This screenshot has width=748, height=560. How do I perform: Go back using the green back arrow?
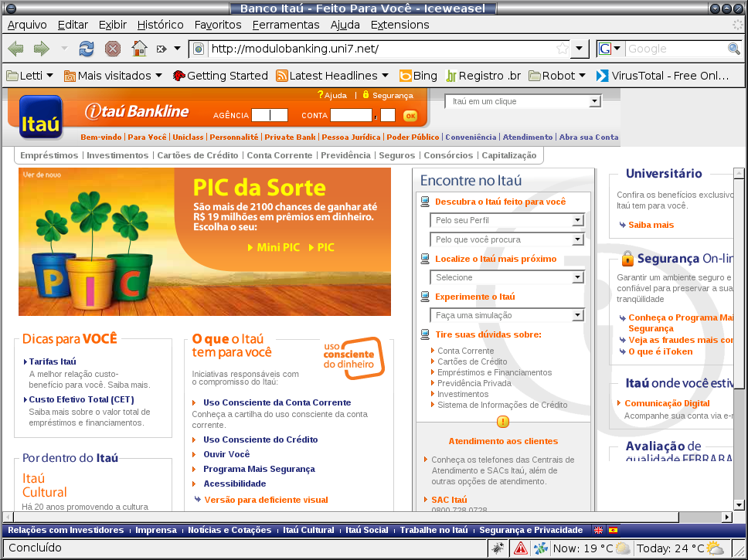tap(15, 48)
